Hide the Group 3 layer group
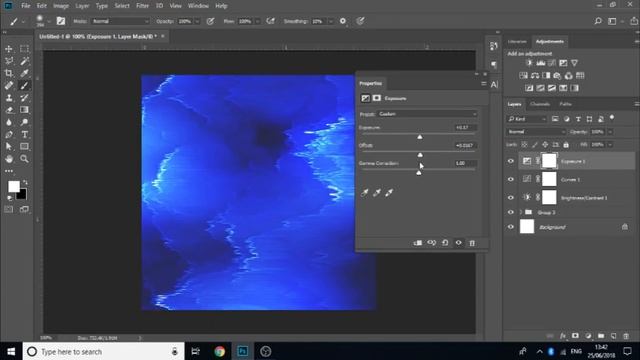 (x=511, y=212)
